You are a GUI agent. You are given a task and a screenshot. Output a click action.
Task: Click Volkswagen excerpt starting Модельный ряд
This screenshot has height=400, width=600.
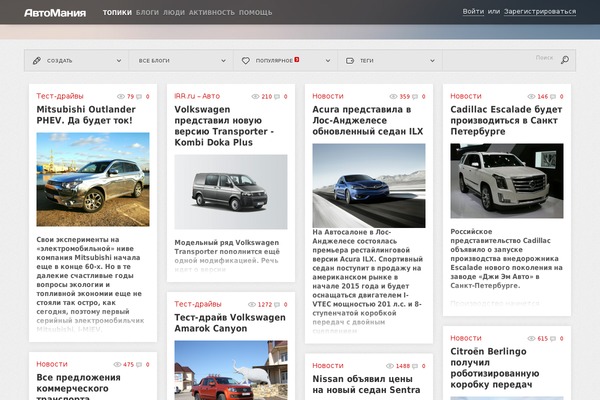(227, 255)
